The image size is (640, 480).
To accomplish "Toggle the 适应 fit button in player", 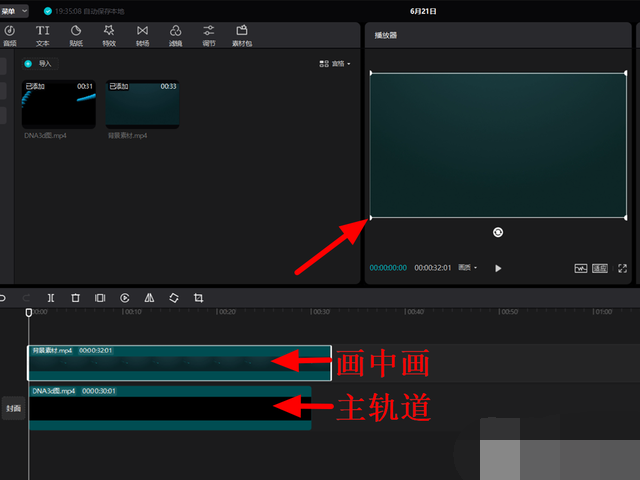I will pyautogui.click(x=600, y=268).
